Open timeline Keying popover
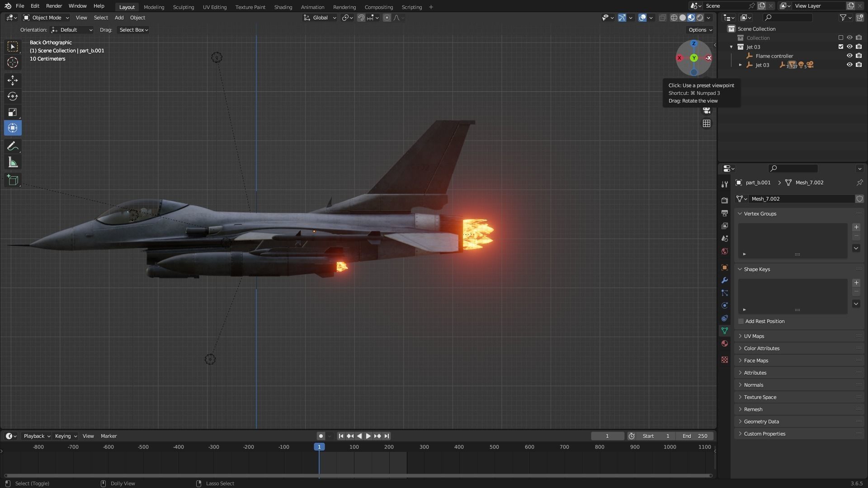The height and width of the screenshot is (488, 868). pyautogui.click(x=66, y=436)
